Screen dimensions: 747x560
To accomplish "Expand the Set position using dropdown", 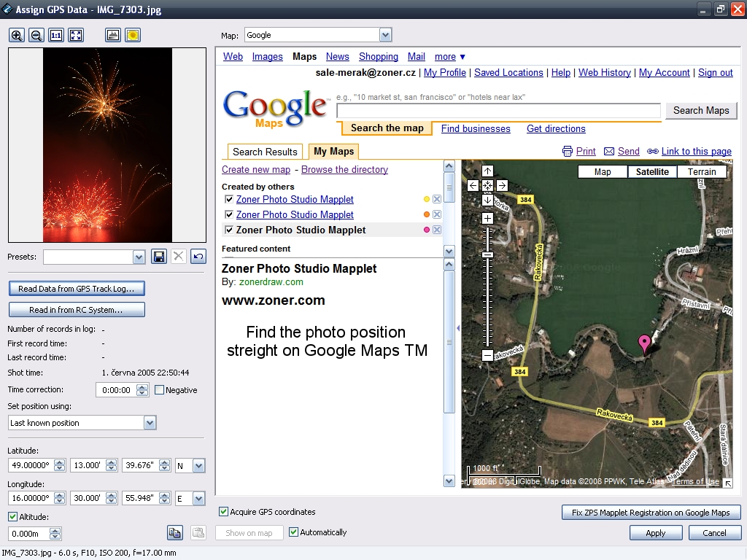I will [150, 423].
